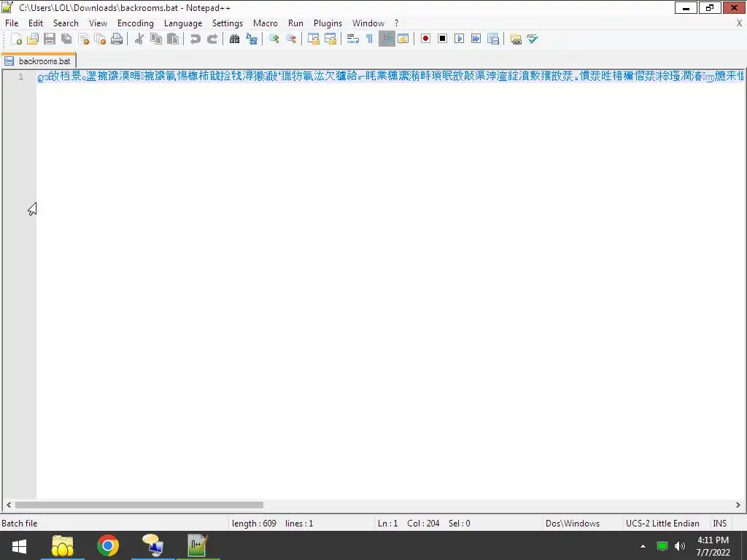This screenshot has height=560, width=747.
Task: Click the scroll left arrow
Action: click(x=9, y=505)
